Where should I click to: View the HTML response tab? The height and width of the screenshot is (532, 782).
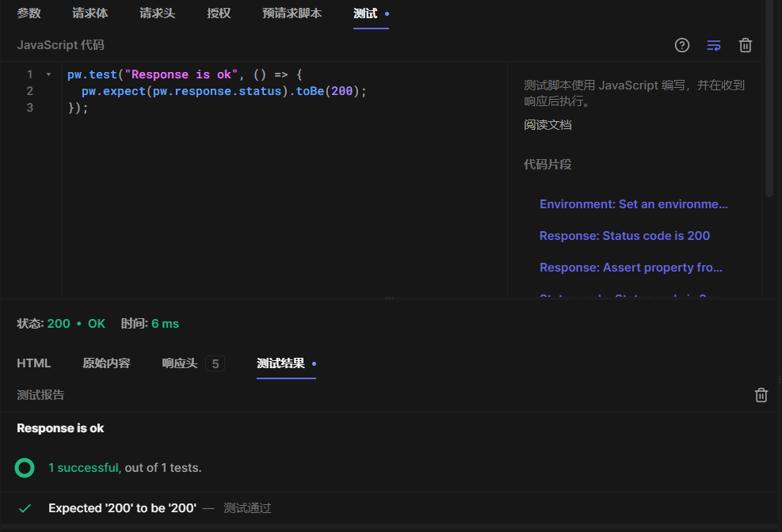point(34,363)
